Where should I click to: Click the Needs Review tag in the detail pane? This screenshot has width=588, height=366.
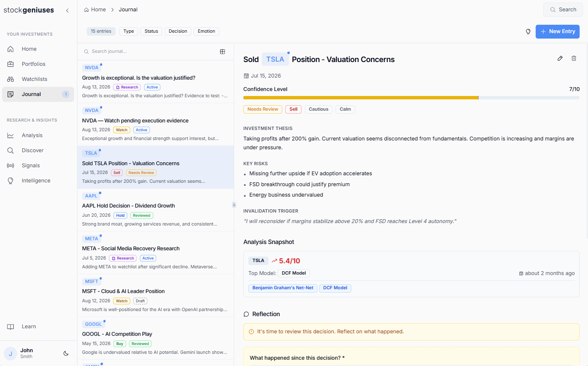(263, 109)
